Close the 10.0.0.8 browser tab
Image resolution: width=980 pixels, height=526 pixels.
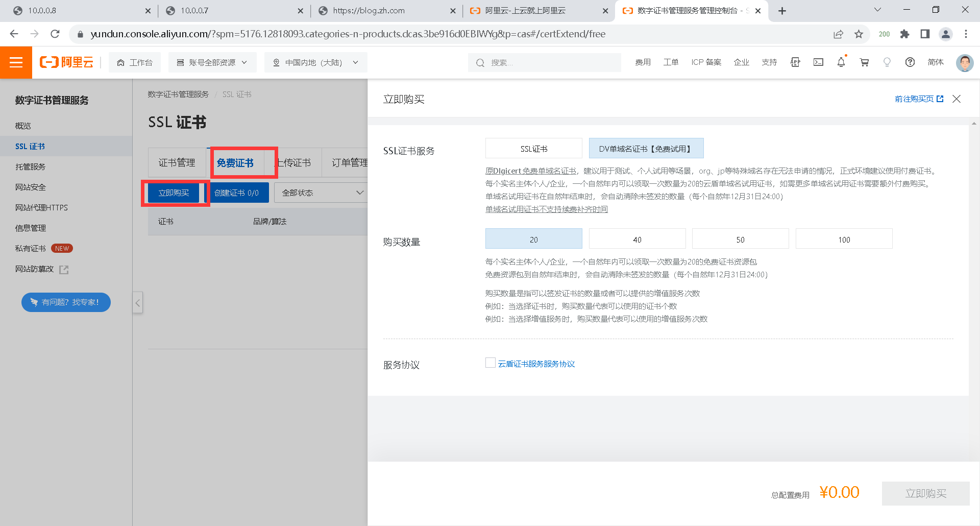point(148,11)
